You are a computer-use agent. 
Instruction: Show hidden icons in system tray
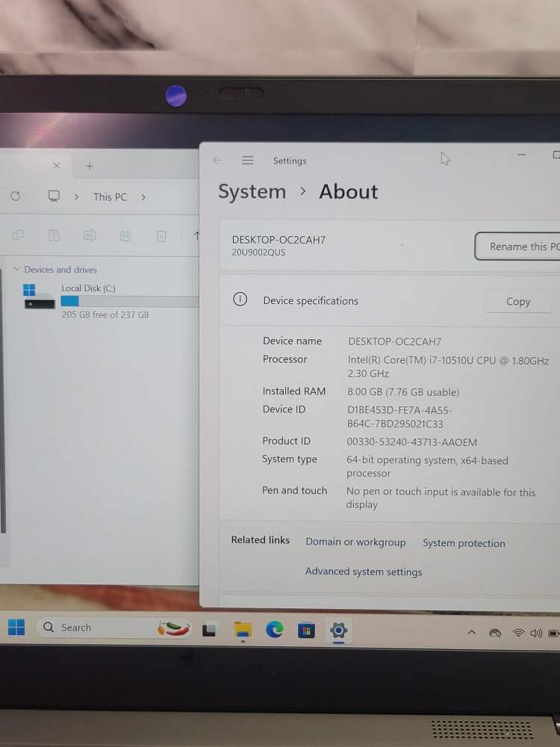[471, 633]
